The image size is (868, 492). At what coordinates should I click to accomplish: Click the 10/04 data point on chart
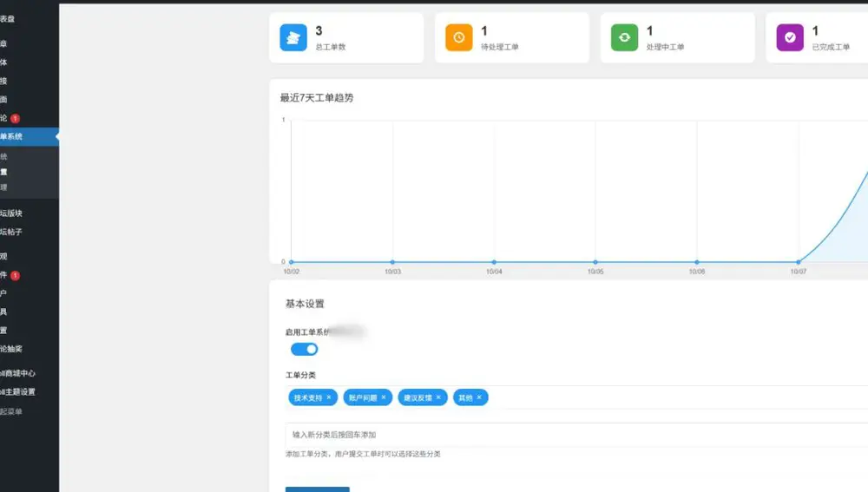(x=494, y=262)
